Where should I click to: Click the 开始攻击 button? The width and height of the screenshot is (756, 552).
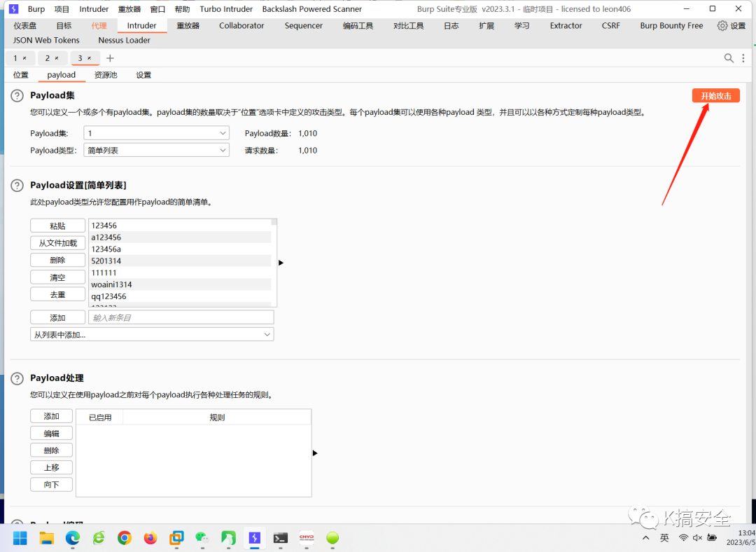pyautogui.click(x=716, y=95)
